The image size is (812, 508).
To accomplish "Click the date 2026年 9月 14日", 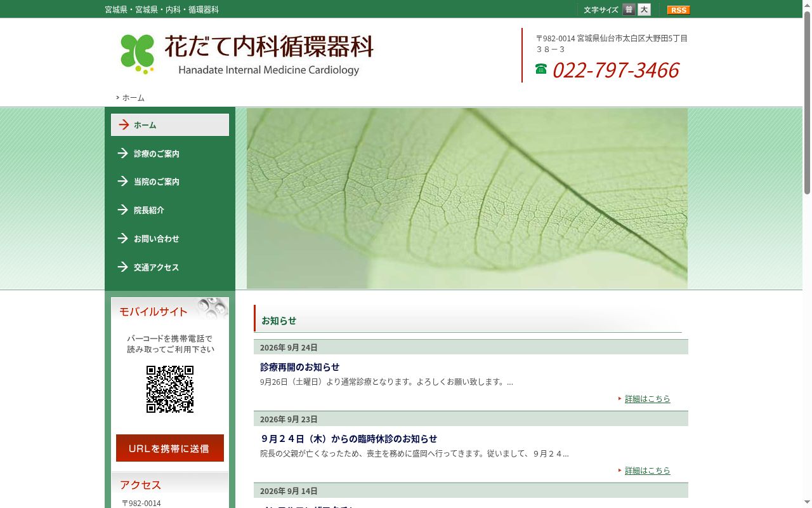I will click(289, 491).
